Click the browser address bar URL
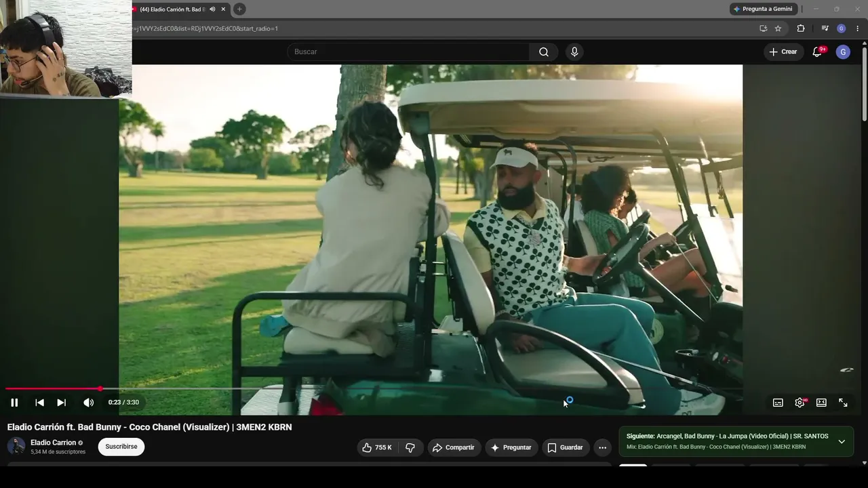 tap(206, 28)
